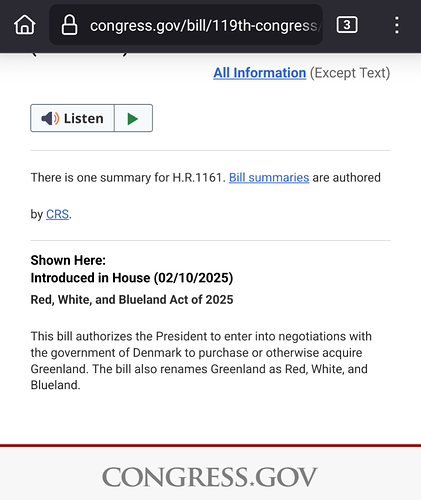Click the word 'Denmark' in summary paragraph
Screen dimensions: 421x500
click(x=157, y=353)
